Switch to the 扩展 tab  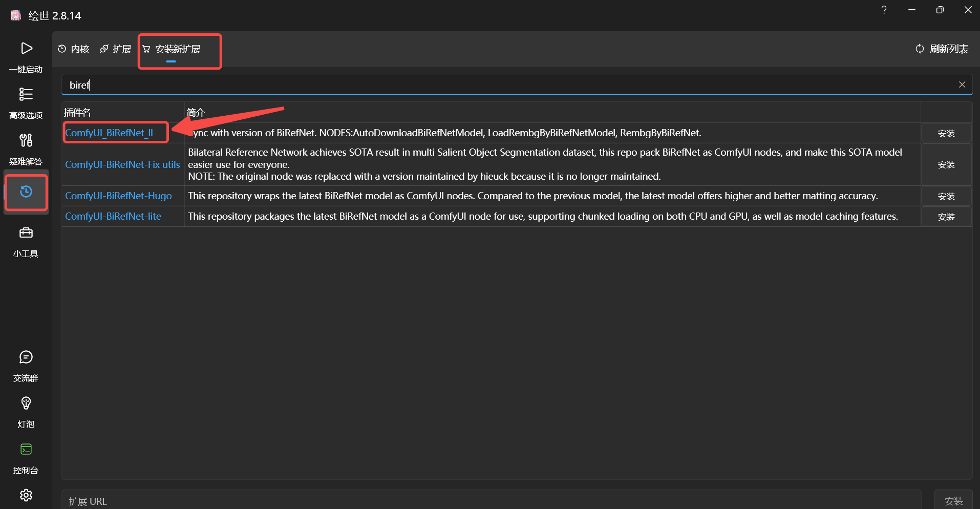point(116,49)
